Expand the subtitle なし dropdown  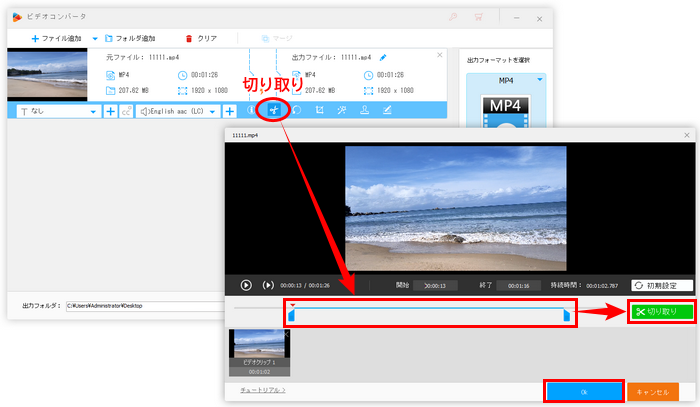click(58, 111)
